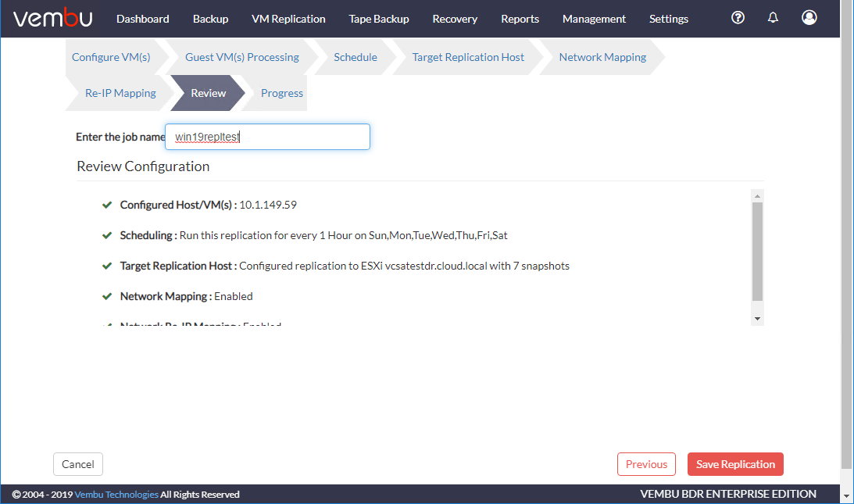Click the job name input field
854x504 pixels.
tap(267, 137)
